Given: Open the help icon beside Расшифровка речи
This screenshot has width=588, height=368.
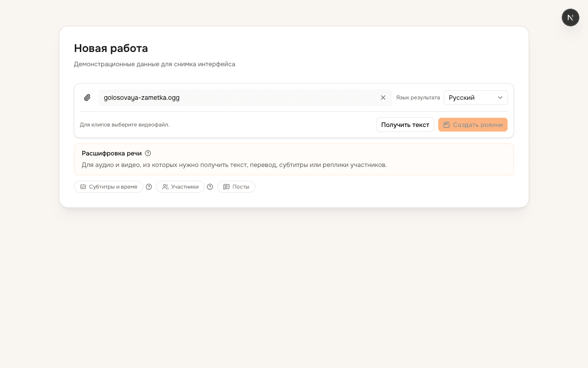Looking at the screenshot, I should click(148, 153).
